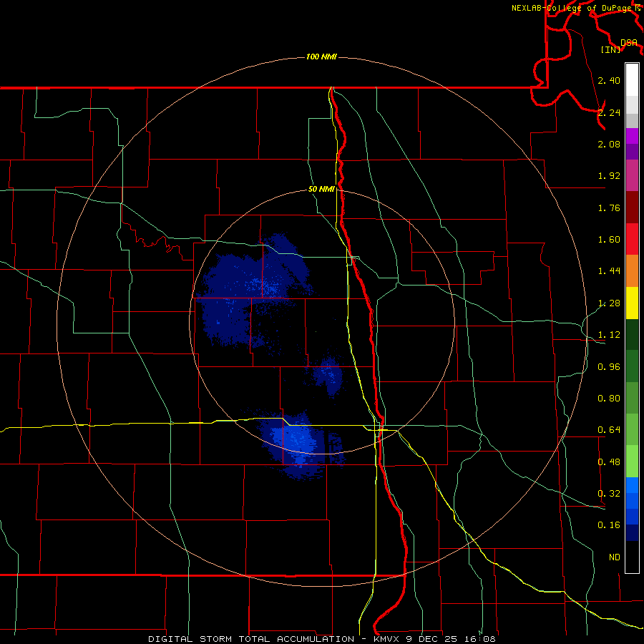Click the KMVX radar station identifier

(x=388, y=639)
